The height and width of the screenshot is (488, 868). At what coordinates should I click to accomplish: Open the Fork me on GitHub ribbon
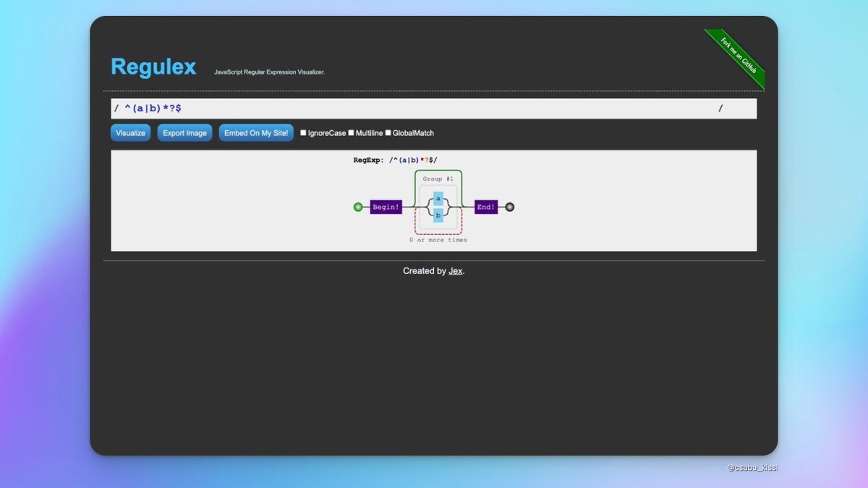point(738,56)
